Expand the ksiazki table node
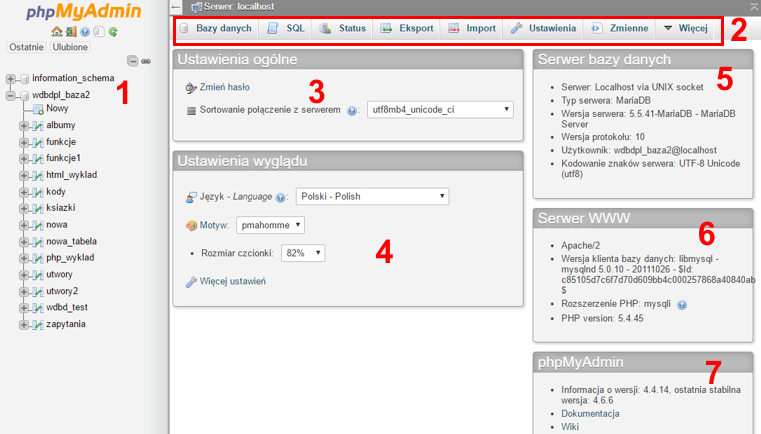This screenshot has height=434, width=761. click(x=23, y=209)
